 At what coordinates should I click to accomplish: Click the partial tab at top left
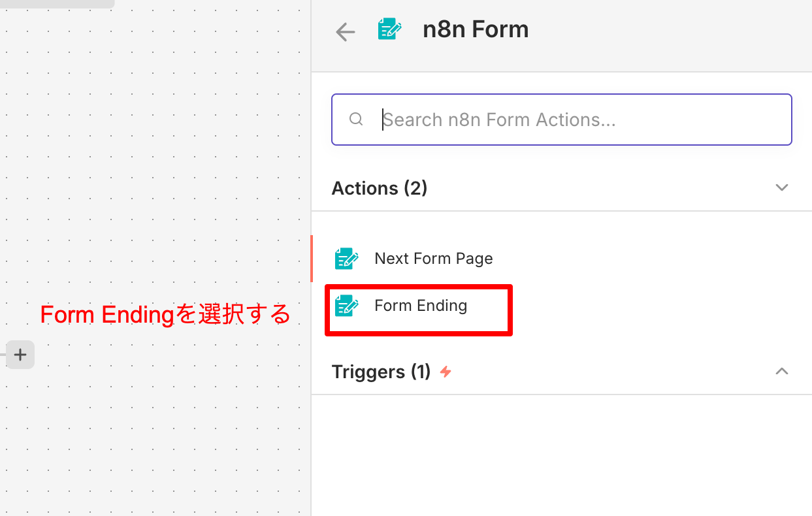tap(56, 3)
